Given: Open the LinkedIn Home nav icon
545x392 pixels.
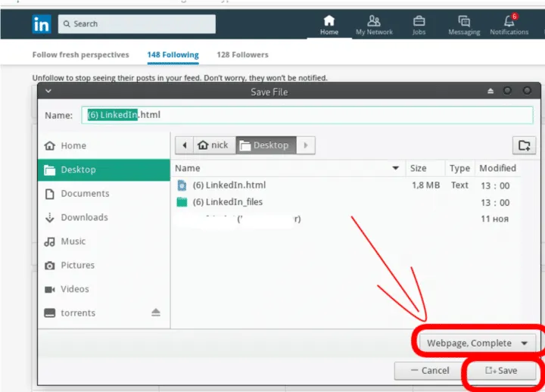Looking at the screenshot, I should click(329, 25).
